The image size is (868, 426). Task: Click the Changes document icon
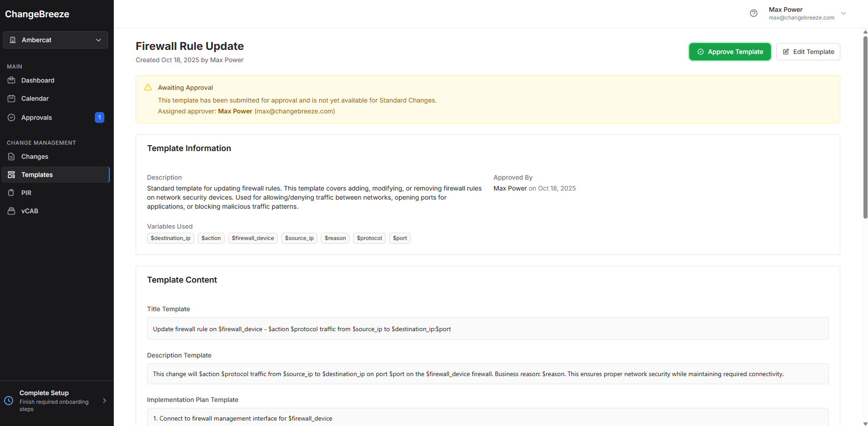pyautogui.click(x=12, y=157)
